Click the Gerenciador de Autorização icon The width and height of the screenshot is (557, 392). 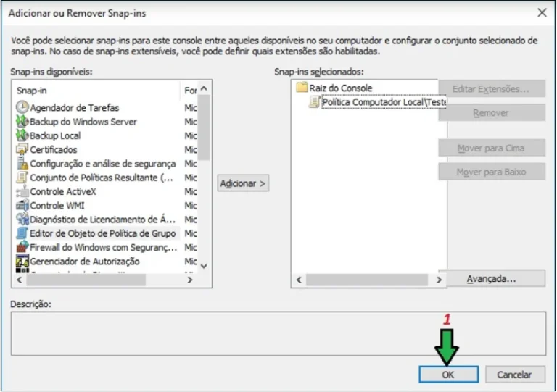pos(22,261)
